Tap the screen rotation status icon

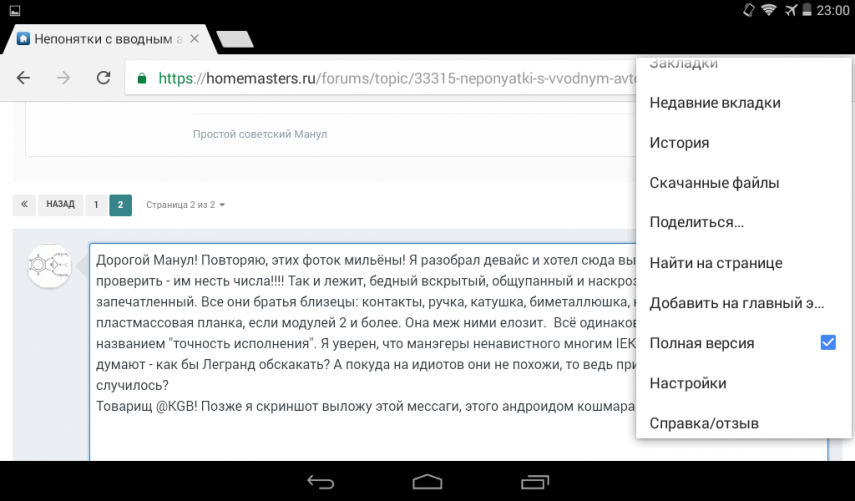click(749, 10)
